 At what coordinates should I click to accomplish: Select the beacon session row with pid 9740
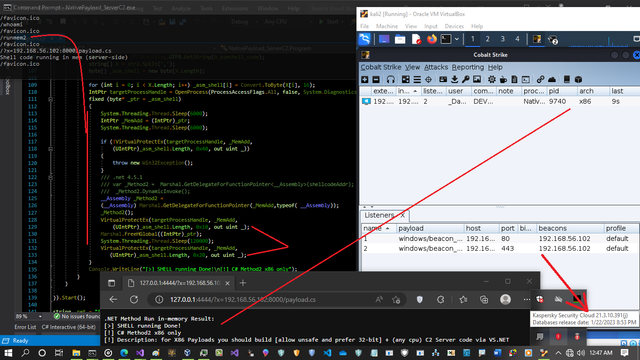(x=500, y=101)
